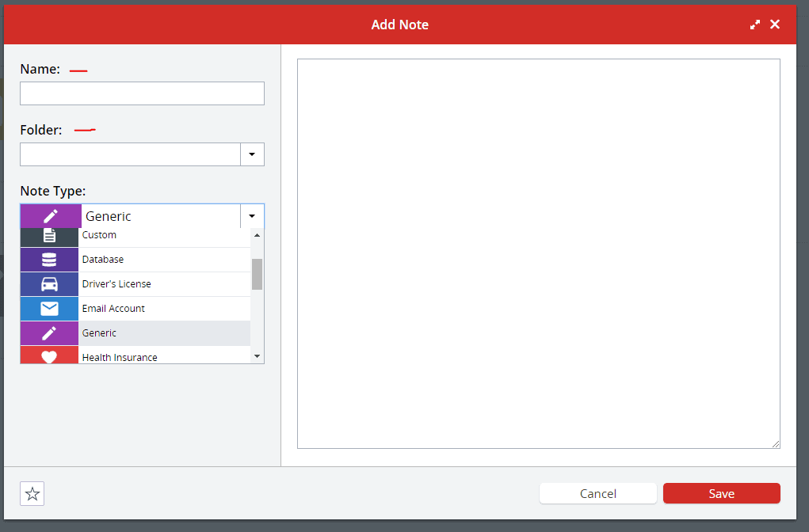
Task: Choose Database from the note type list
Action: point(103,260)
